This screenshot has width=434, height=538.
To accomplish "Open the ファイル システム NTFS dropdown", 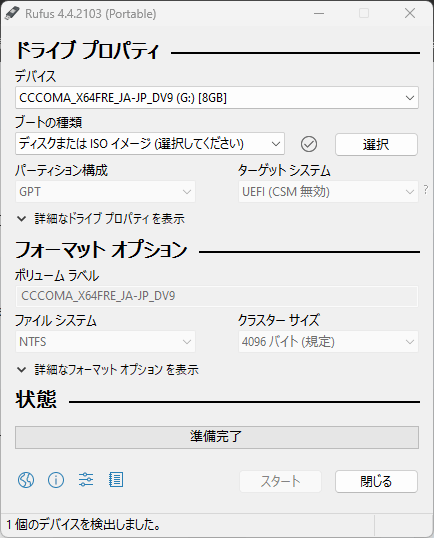I will coord(105,341).
